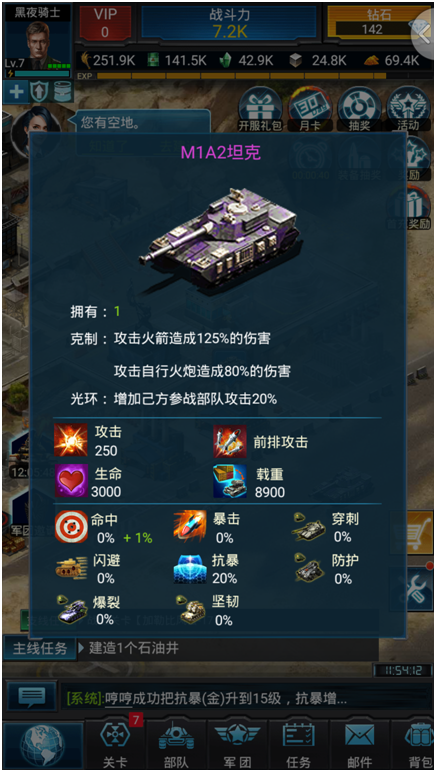Tap the 钻石 diamond balance box
The image size is (436, 772).
(x=373, y=23)
